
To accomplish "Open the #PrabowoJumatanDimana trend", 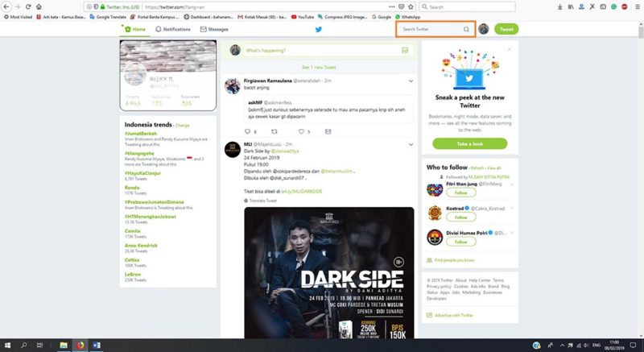I will 155,202.
